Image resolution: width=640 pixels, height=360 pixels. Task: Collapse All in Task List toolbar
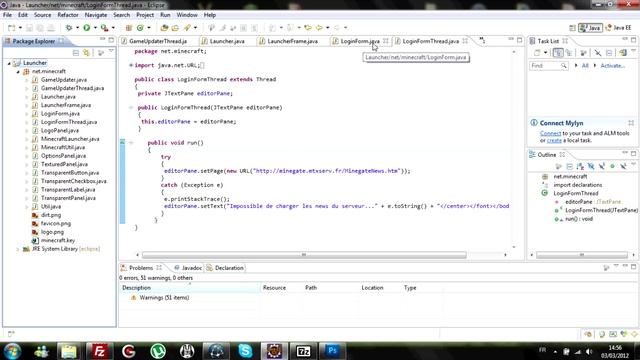pos(609,53)
